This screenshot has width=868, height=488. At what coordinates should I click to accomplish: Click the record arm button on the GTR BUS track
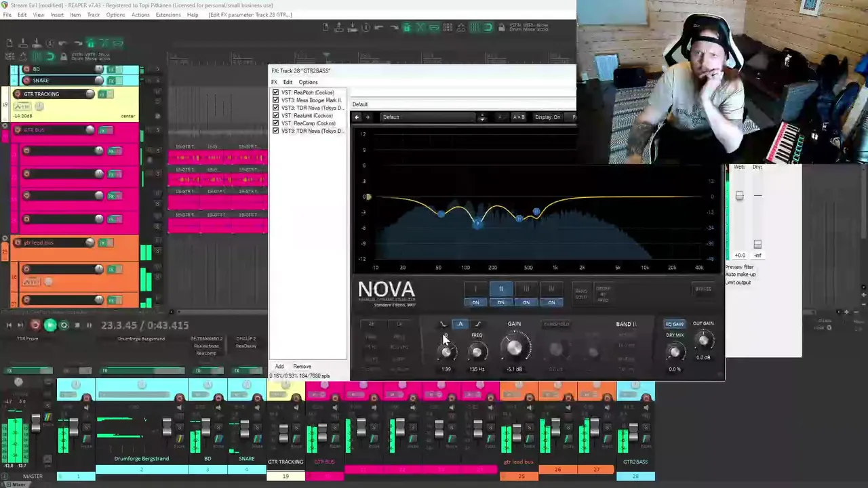[16, 130]
